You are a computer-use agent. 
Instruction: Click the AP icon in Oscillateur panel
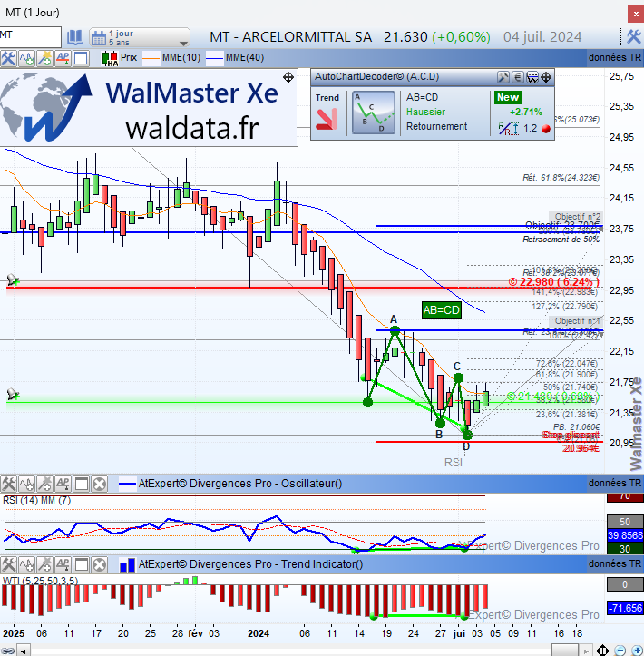click(63, 484)
